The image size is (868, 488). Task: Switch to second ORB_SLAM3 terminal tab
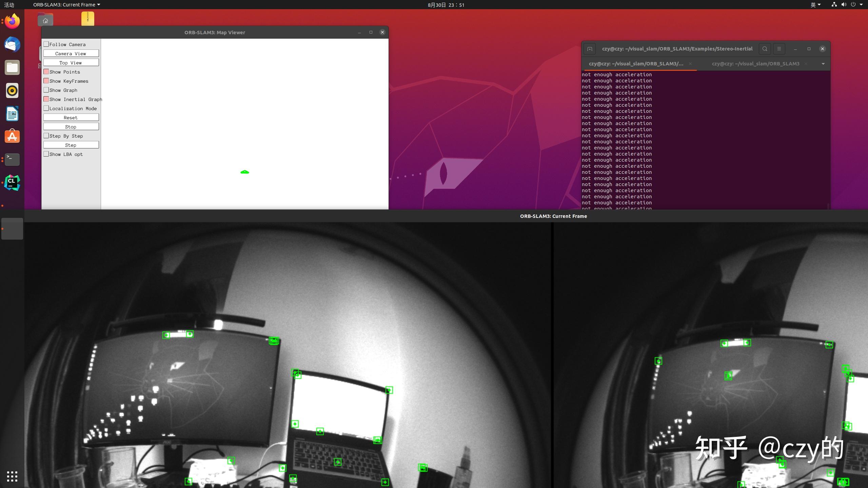tap(755, 64)
